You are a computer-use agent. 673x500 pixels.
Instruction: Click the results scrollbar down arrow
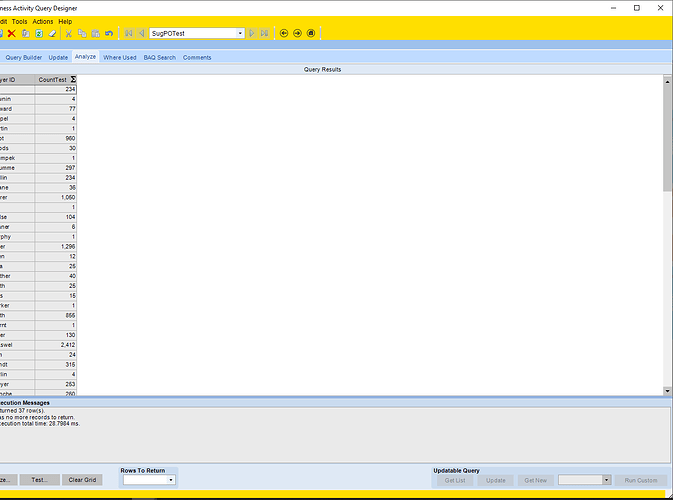(x=667, y=391)
